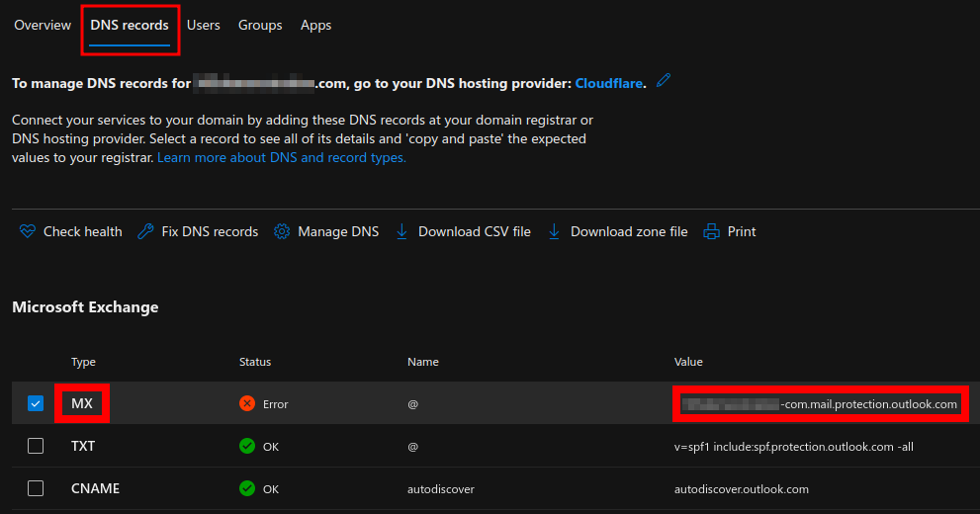Click the autodiscover.outlook.com value
Image resolution: width=980 pixels, height=514 pixels.
742,489
